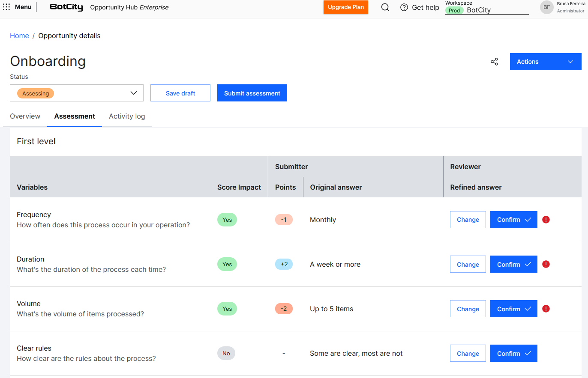Click the Save draft button
The height and width of the screenshot is (378, 588).
point(180,93)
